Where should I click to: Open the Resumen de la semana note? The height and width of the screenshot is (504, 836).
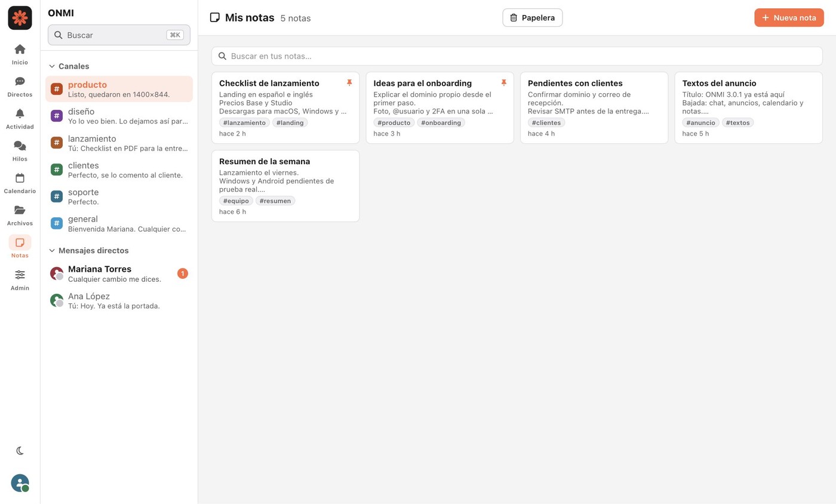[x=285, y=186]
